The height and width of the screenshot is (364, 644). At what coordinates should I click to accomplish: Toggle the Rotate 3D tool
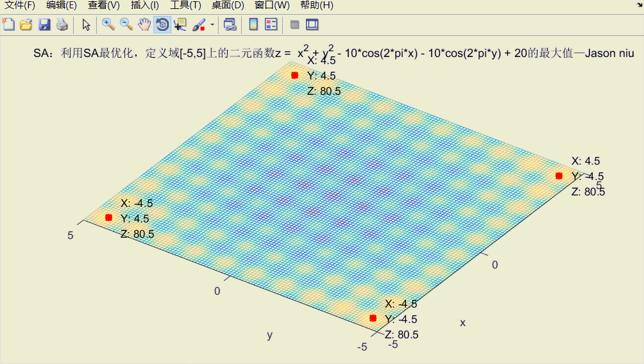162,24
